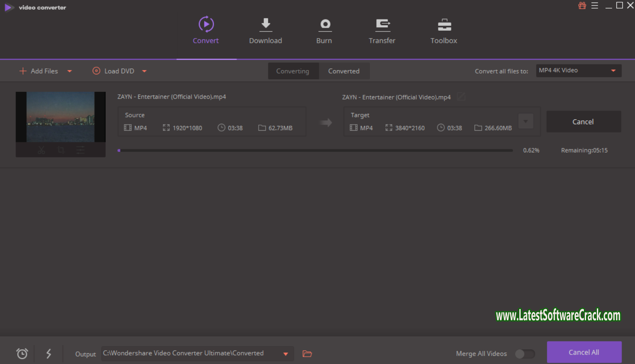This screenshot has height=364, width=635.
Task: Toggle high-speed conversion lightning icon
Action: [x=48, y=354]
